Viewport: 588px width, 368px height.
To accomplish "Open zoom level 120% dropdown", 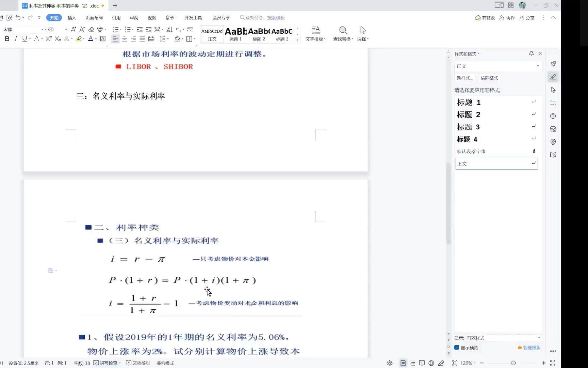I will click(x=468, y=363).
